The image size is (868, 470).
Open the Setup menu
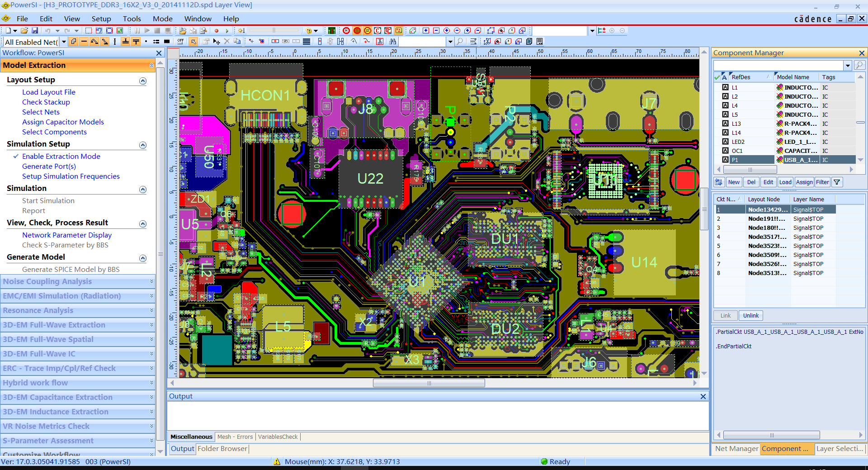101,19
